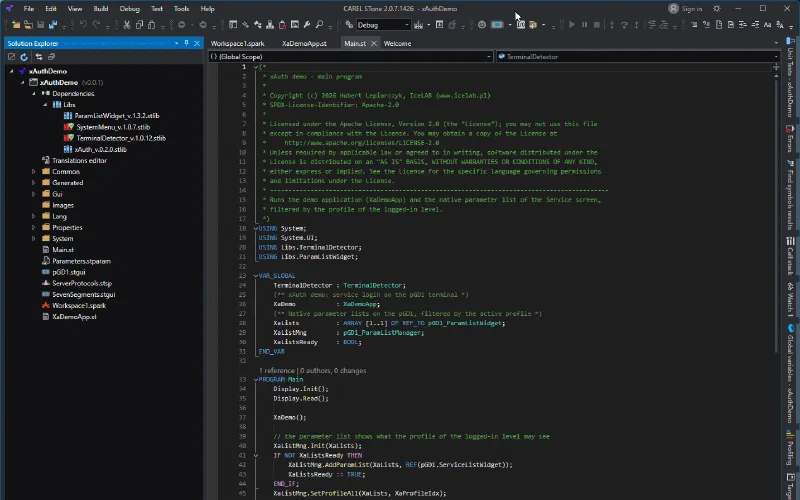Click the Open Folder toolbar icon
800x500 pixels.
[28, 24]
